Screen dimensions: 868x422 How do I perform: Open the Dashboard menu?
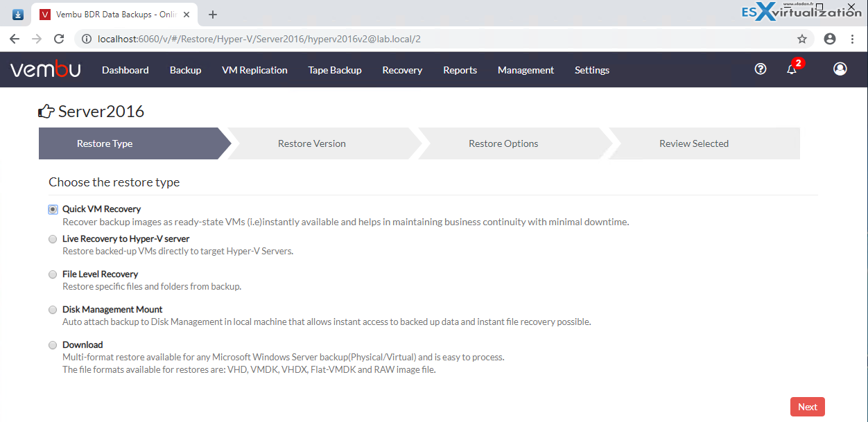125,70
